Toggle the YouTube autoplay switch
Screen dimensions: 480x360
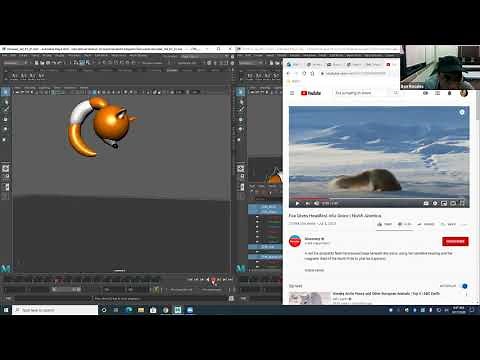click(464, 286)
